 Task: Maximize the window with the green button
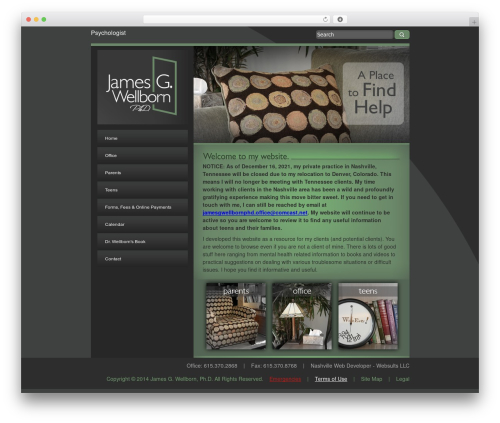(x=44, y=19)
